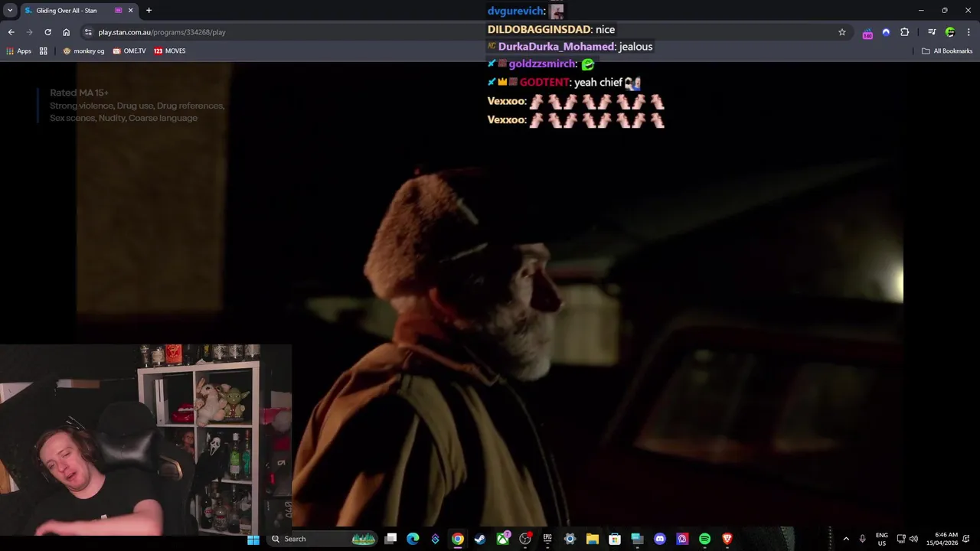
Task: Select the Gliding Over All - Stan tab
Action: (78, 11)
